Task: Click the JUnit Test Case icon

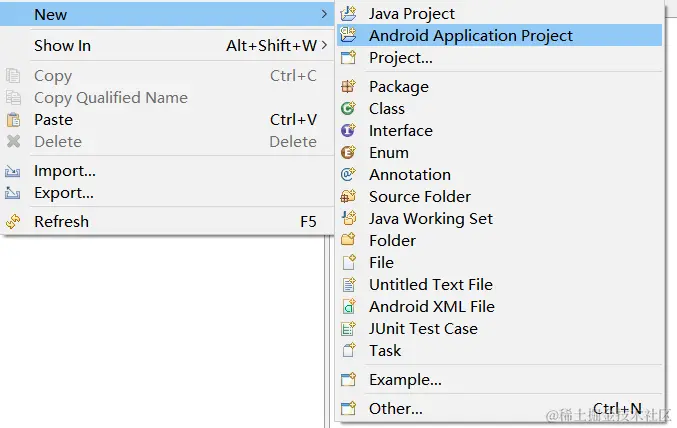Action: pos(348,329)
